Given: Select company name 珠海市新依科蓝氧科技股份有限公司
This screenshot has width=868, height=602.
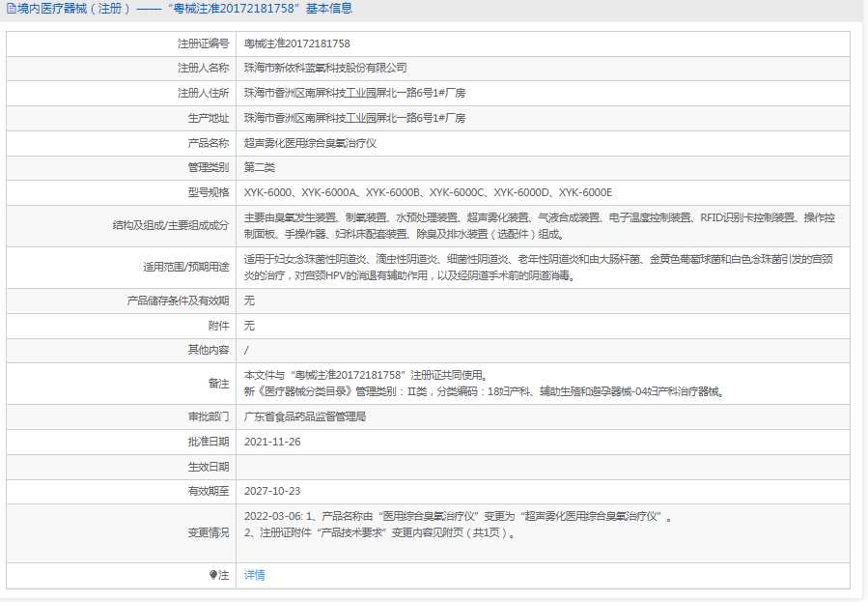Looking at the screenshot, I should [325, 68].
